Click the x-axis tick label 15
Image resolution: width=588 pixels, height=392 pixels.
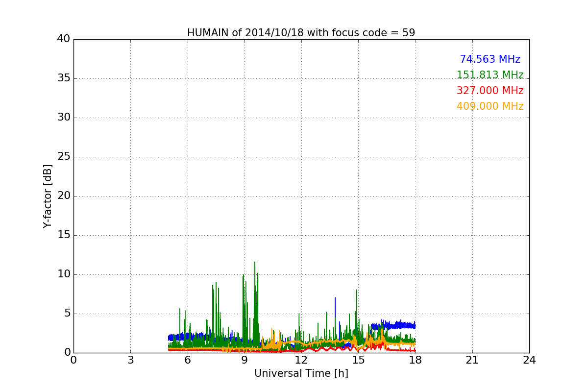pyautogui.click(x=358, y=360)
